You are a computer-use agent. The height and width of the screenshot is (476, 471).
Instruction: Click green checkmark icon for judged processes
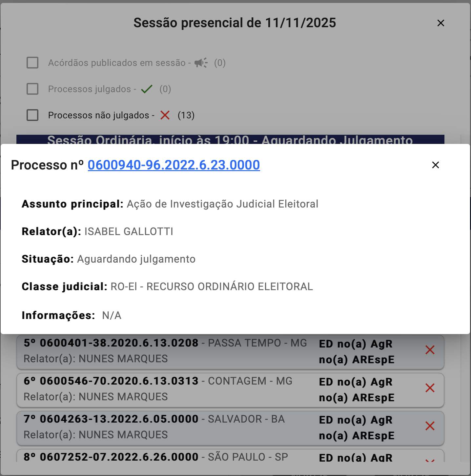coord(147,89)
